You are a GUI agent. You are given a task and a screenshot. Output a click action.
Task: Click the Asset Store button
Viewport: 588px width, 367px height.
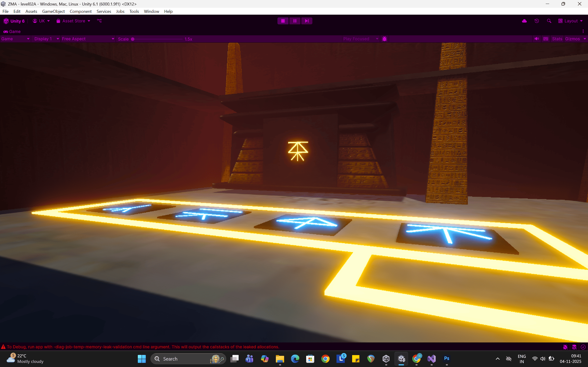pyautogui.click(x=73, y=21)
